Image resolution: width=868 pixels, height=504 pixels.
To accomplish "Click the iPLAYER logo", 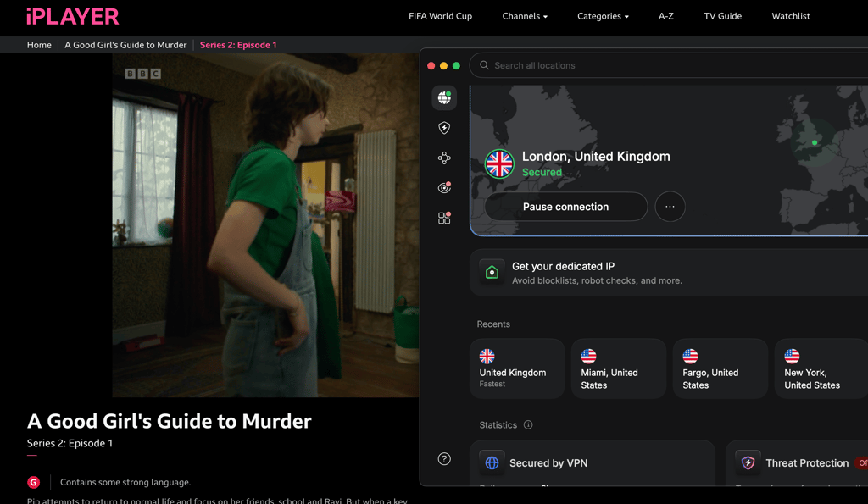I will click(x=73, y=17).
